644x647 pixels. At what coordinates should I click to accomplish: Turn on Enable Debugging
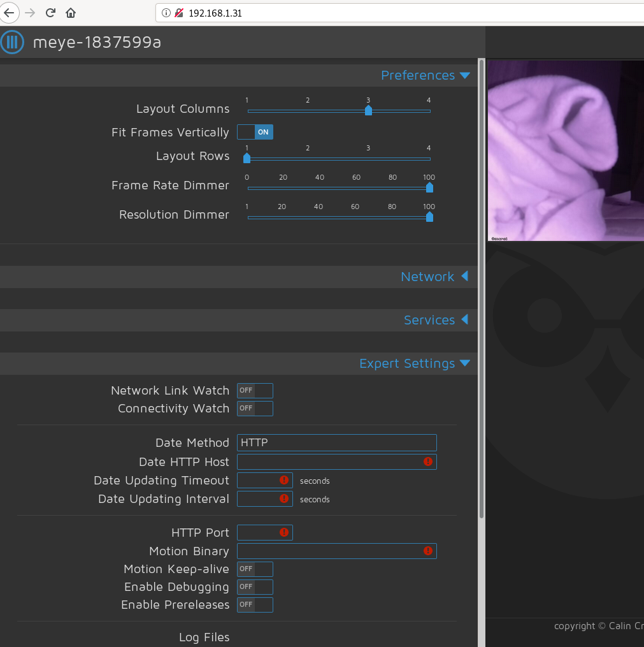[x=255, y=586]
